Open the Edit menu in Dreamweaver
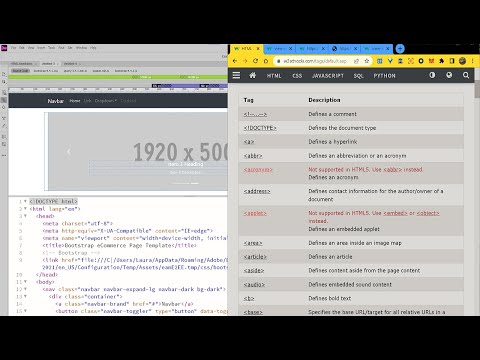This screenshot has width=480, height=360. (22, 48)
